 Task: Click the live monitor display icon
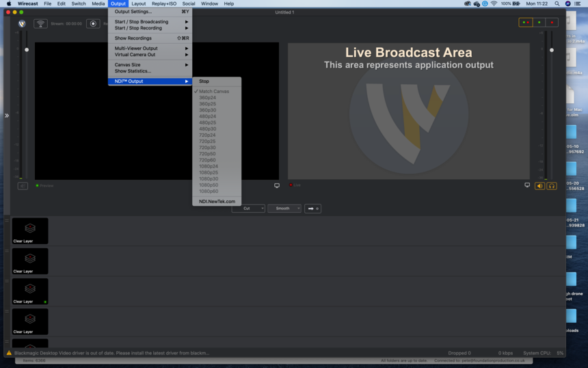click(527, 185)
